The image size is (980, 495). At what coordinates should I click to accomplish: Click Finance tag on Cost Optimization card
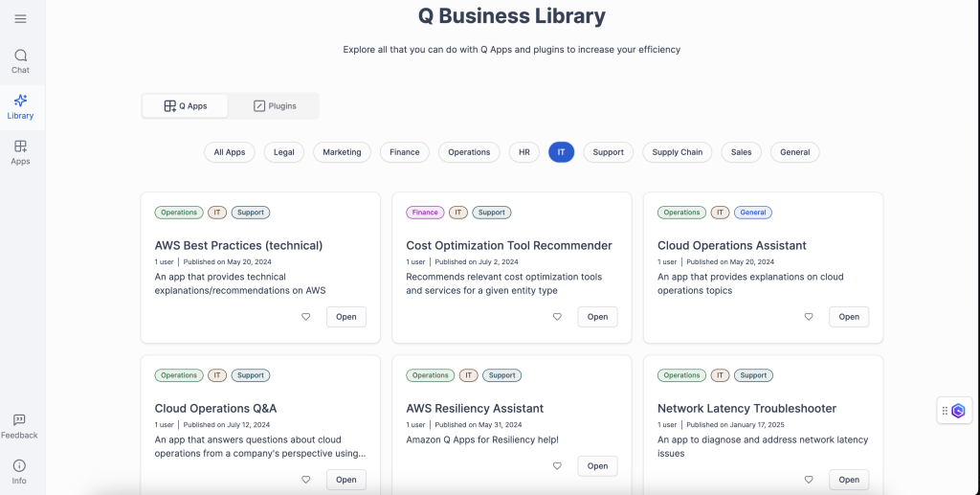(425, 213)
